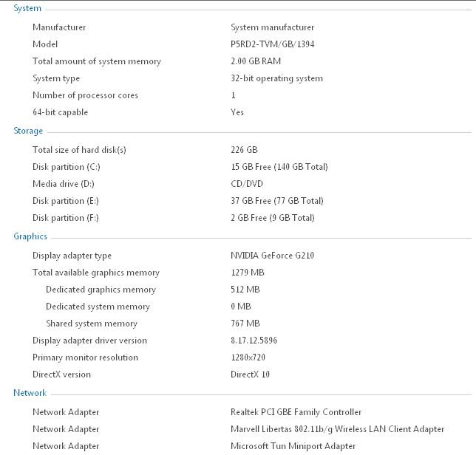Click the Media drive (D:) CD/DVD value
The height and width of the screenshot is (455, 476).
pyautogui.click(x=247, y=184)
